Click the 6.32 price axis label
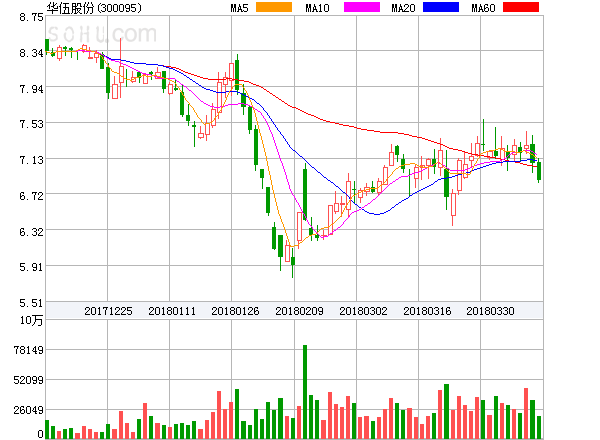This screenshot has width=600, height=440. pos(31,232)
